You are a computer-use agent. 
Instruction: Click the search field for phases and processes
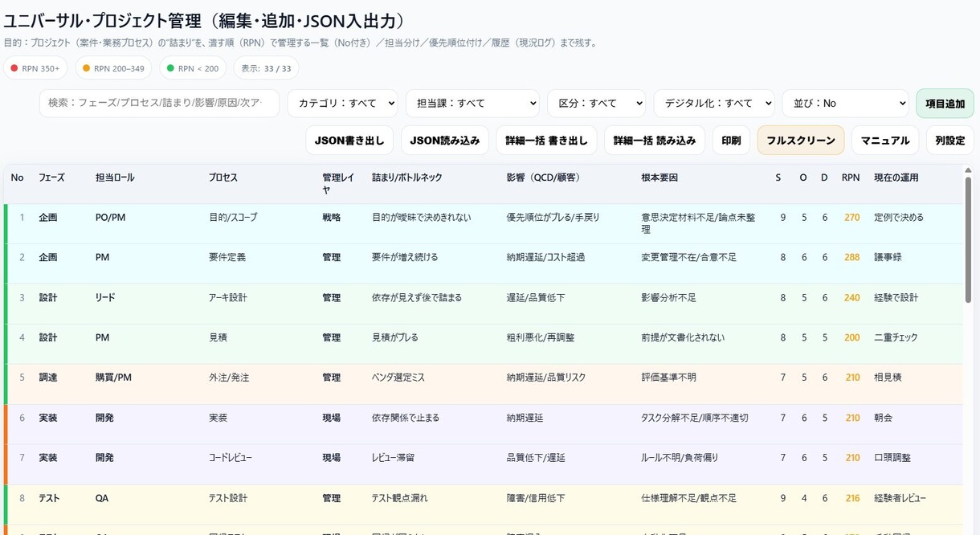[159, 104]
